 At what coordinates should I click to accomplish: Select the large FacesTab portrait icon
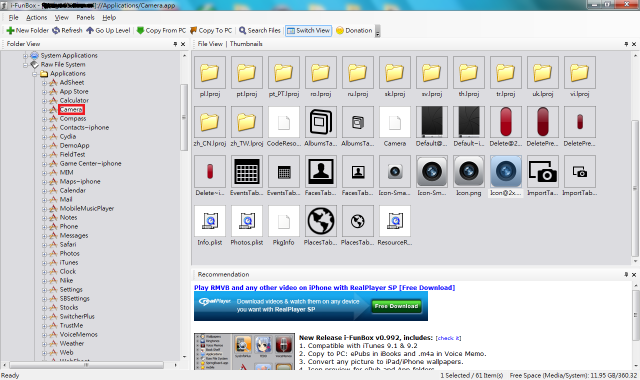[321, 171]
